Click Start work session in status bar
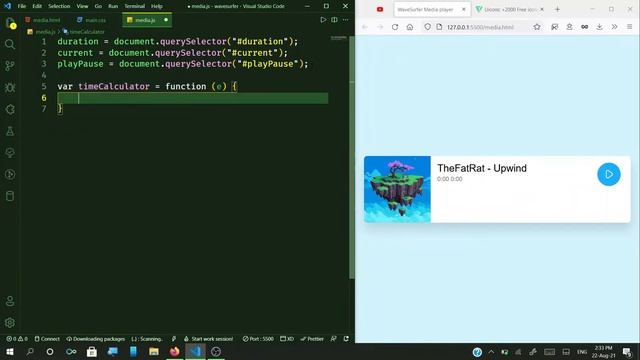 [208, 339]
